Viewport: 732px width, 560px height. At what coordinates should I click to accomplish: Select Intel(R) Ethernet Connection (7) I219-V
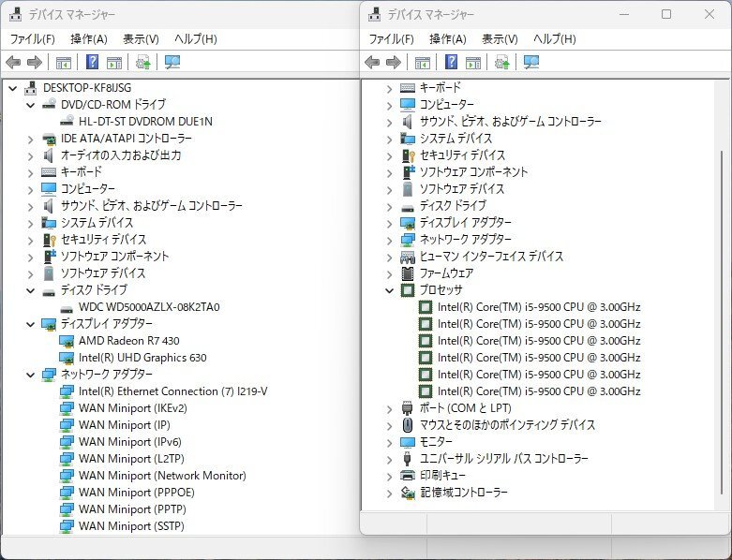[x=173, y=391]
